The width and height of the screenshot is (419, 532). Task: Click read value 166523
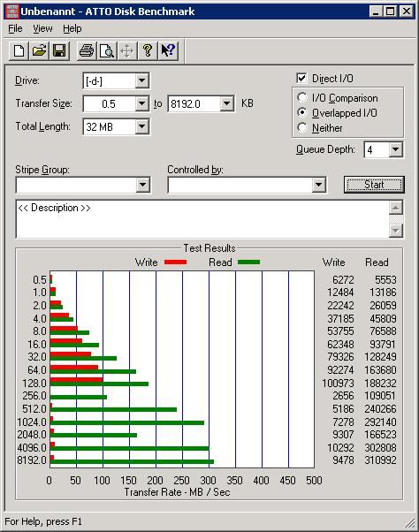tap(380, 434)
